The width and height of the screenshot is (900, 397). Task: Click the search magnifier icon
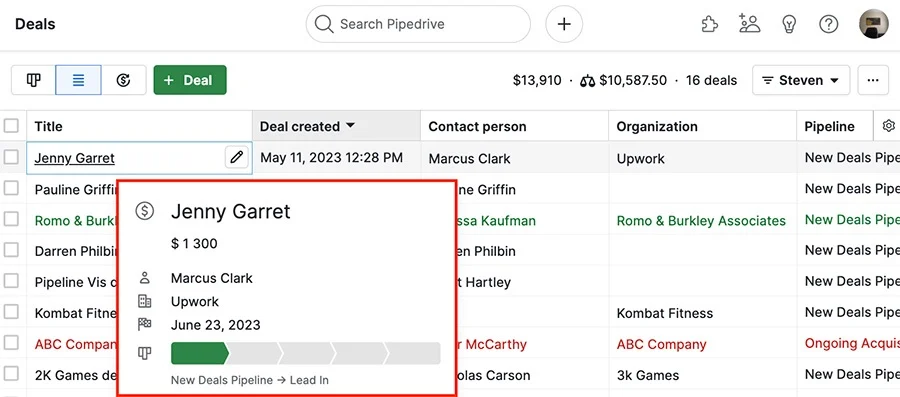[x=324, y=24]
